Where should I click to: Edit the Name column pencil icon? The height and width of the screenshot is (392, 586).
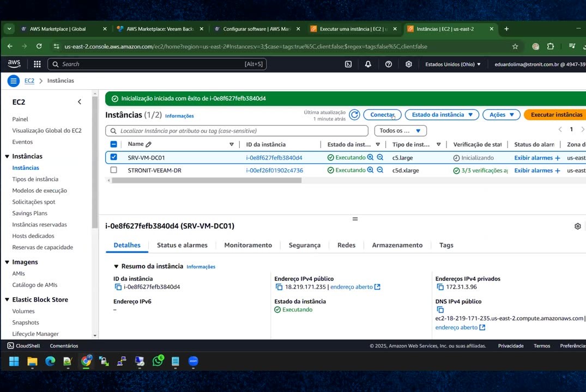coord(148,144)
